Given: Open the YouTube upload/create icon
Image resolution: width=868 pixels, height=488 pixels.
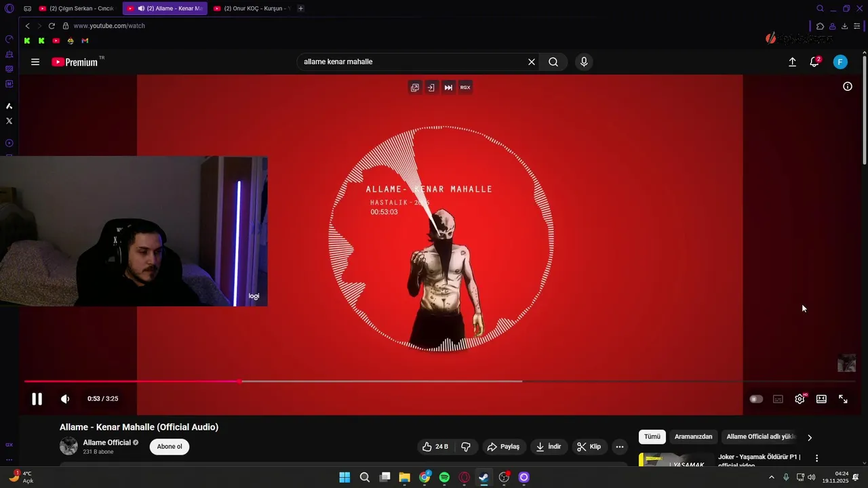Looking at the screenshot, I should pyautogui.click(x=792, y=62).
